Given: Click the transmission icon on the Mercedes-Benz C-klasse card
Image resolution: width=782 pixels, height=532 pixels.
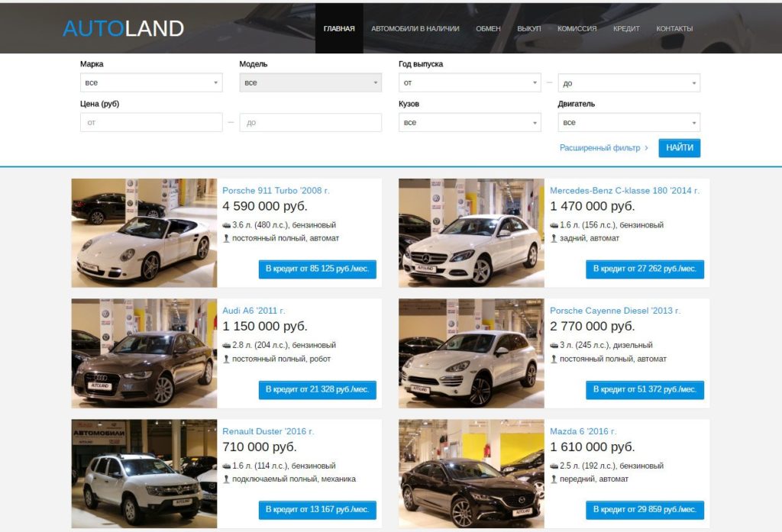Looking at the screenshot, I should click(x=554, y=238).
